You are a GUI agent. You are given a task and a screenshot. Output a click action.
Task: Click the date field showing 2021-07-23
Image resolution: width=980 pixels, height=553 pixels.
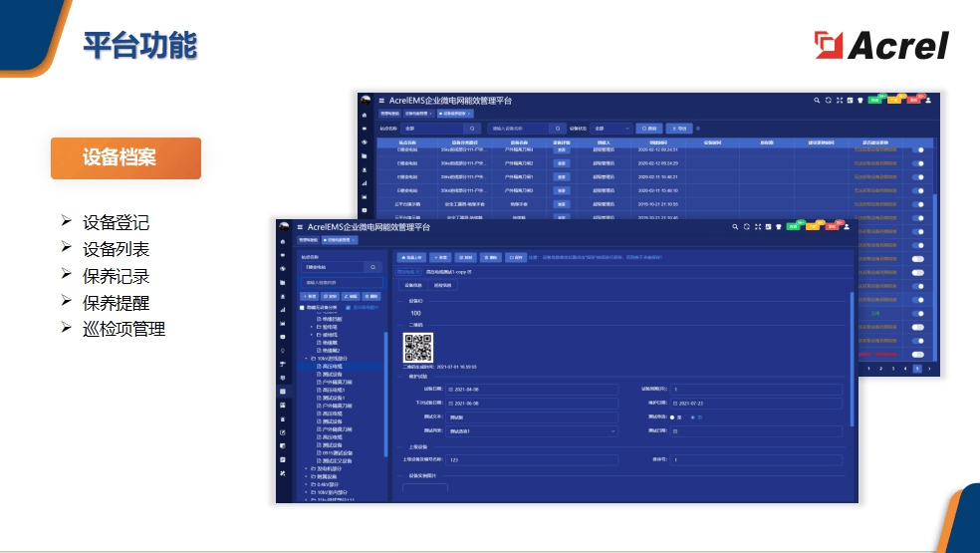756,404
